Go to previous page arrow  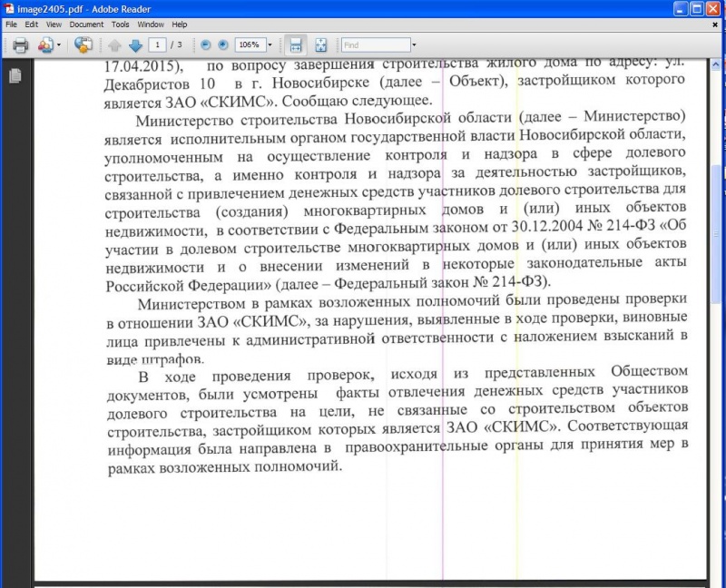click(115, 44)
